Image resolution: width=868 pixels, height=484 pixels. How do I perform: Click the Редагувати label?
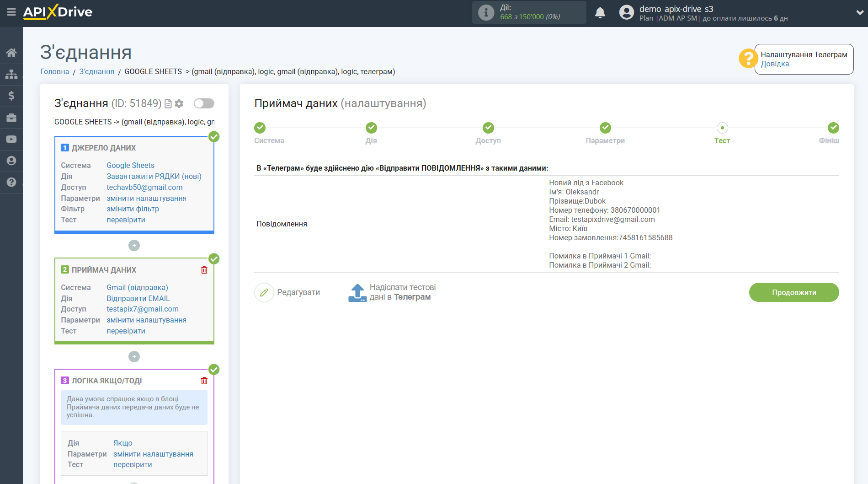(x=298, y=292)
